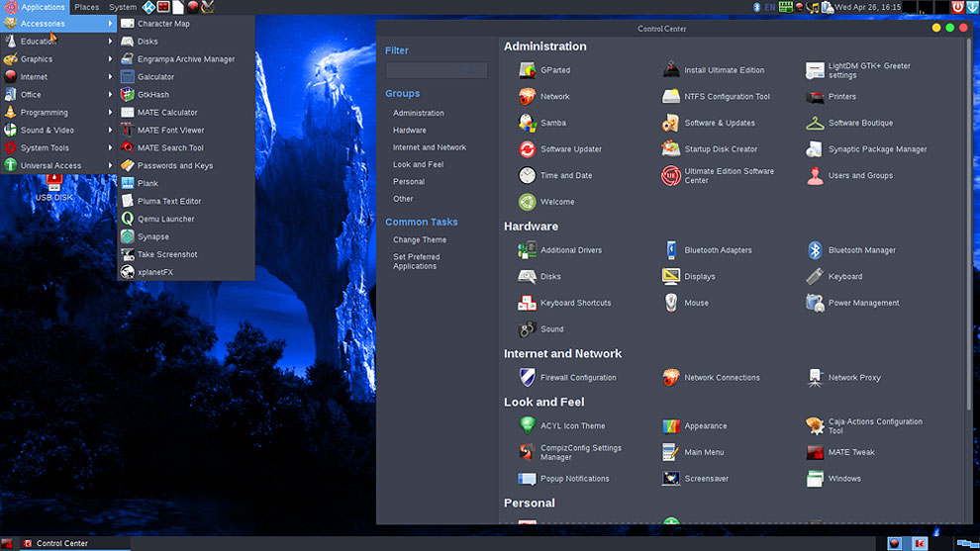Open Ultimate Edition Software Center

click(x=719, y=175)
